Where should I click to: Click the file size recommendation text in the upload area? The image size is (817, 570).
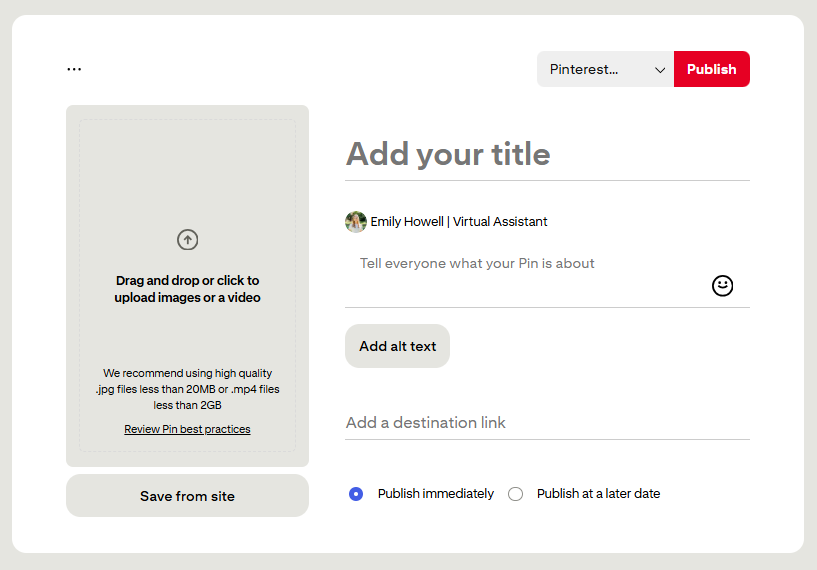coord(187,389)
